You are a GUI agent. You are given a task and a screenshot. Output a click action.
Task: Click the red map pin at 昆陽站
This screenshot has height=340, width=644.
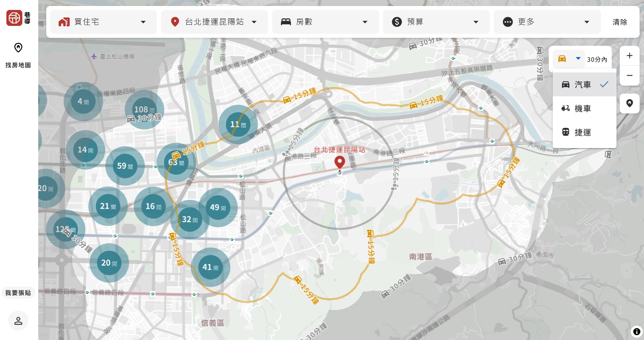pos(340,162)
